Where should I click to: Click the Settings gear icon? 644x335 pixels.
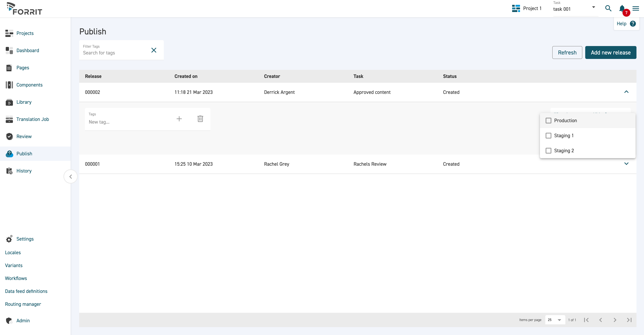pyautogui.click(x=9, y=239)
